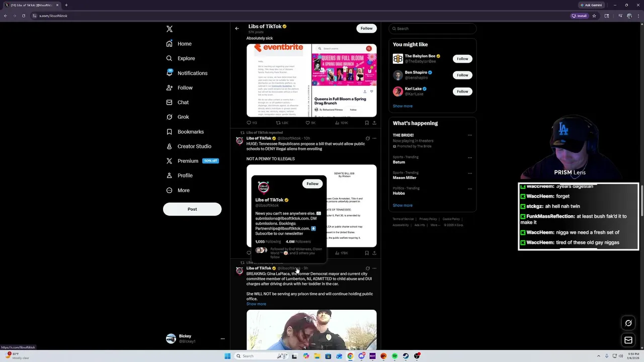Open Steam from the taskbar

406,356
